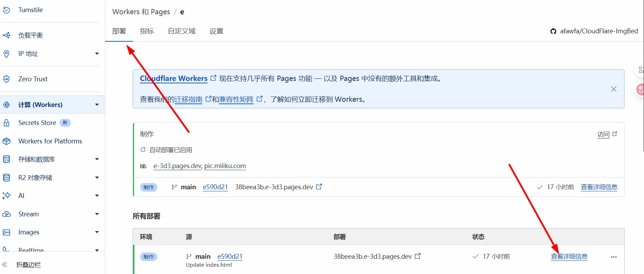Click the Images picture icon
This screenshot has width=644, height=274.
[6, 232]
